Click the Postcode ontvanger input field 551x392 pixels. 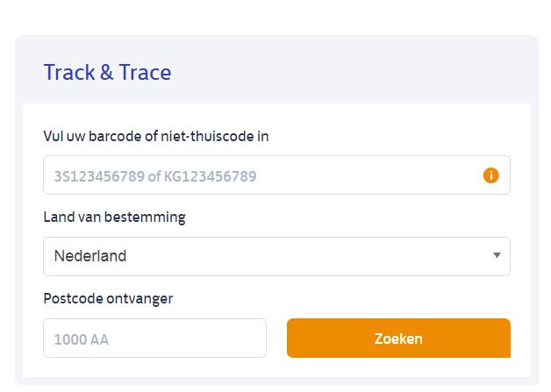tap(154, 339)
